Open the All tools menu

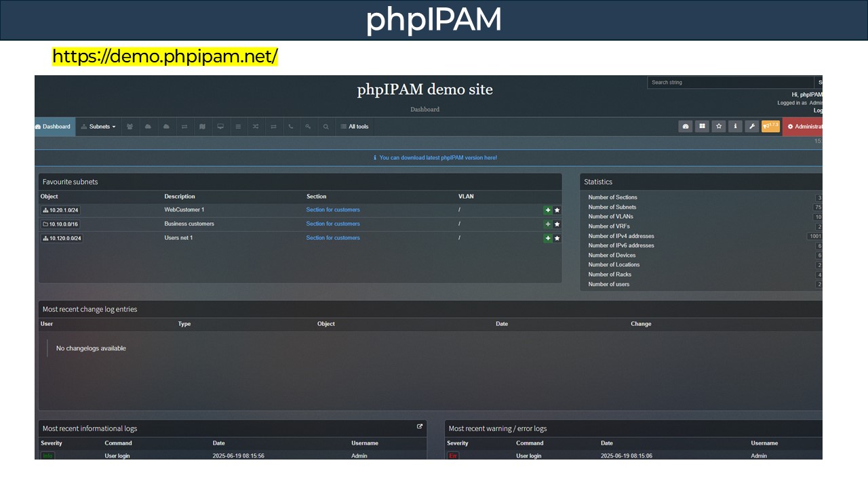click(x=355, y=127)
